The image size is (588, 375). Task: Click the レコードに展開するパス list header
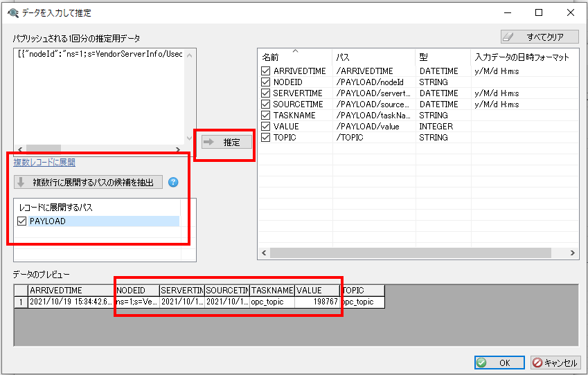[x=98, y=207]
